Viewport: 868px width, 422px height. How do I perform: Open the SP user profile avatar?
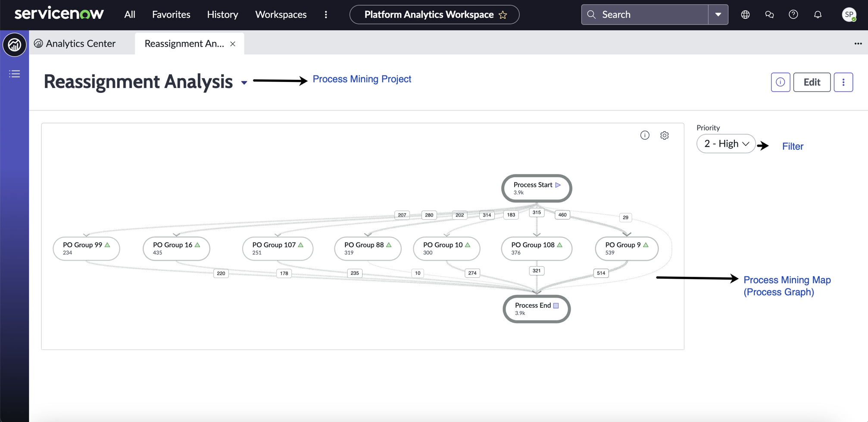[849, 15]
